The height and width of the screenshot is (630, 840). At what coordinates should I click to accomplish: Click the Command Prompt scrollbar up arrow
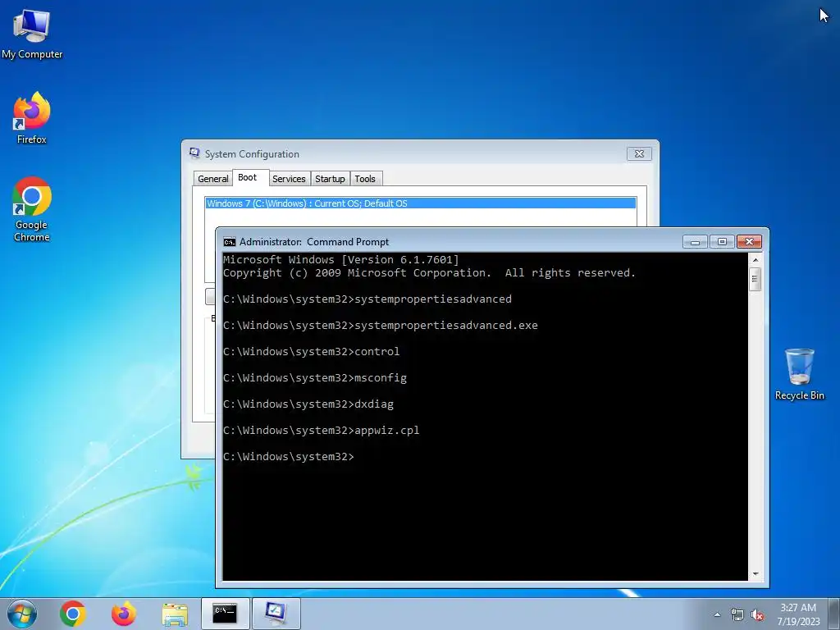coord(756,260)
